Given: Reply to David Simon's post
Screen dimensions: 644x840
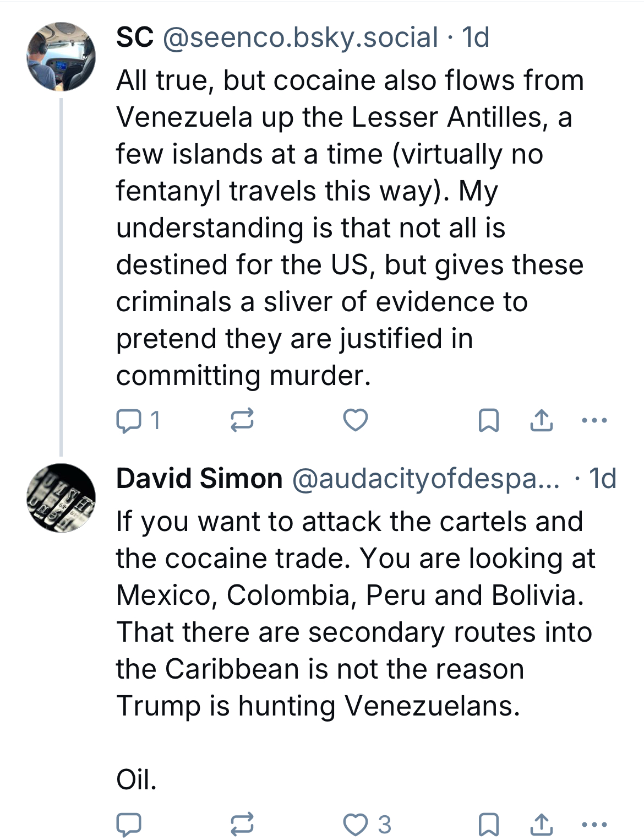Looking at the screenshot, I should click(129, 825).
